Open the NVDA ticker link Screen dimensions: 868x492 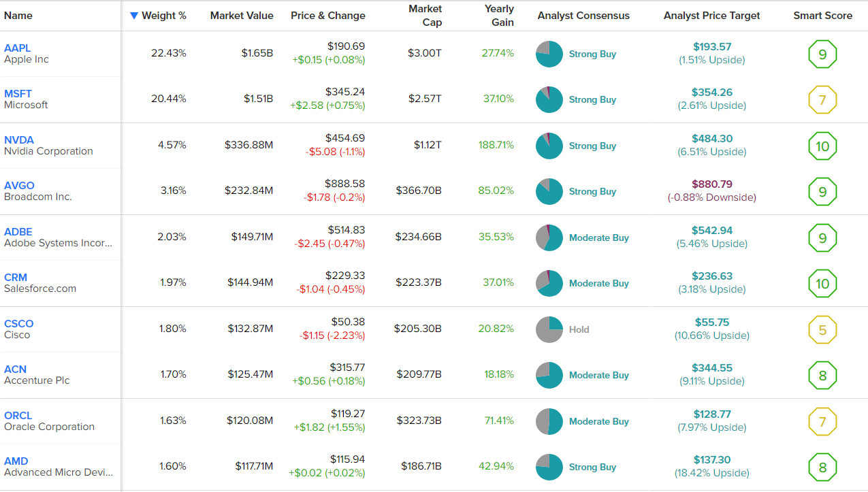pyautogui.click(x=19, y=140)
